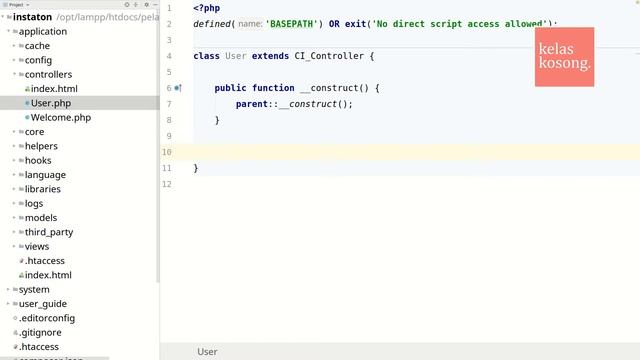Open User.php in the tree

[x=51, y=103]
